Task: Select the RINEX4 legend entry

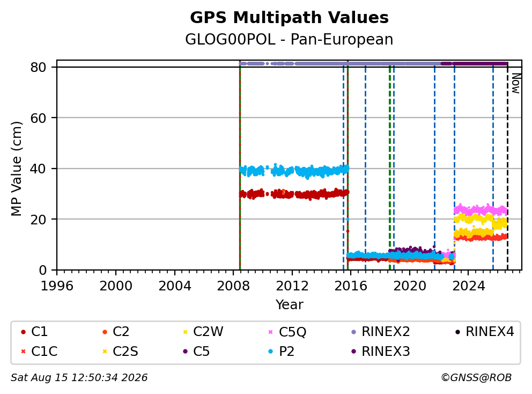Action: (x=484, y=332)
